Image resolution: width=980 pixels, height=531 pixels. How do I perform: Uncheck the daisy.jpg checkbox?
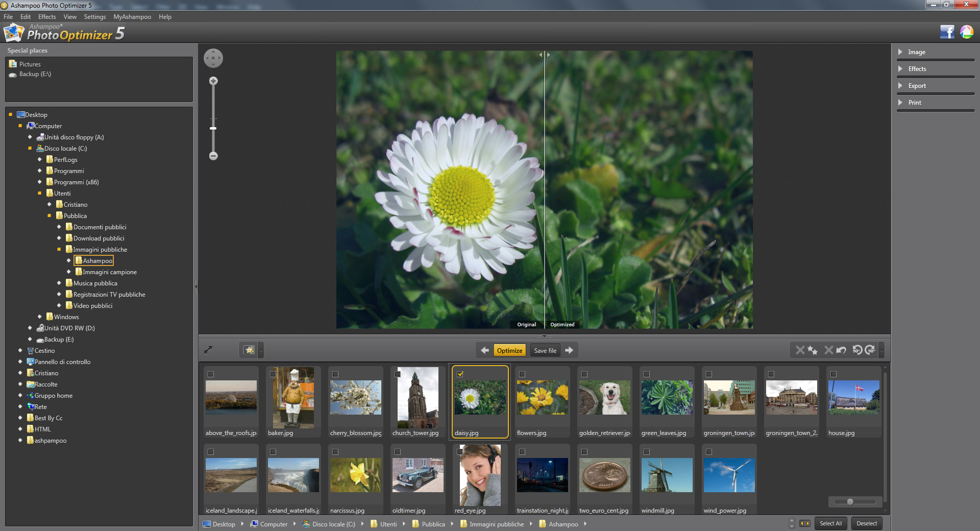[460, 374]
